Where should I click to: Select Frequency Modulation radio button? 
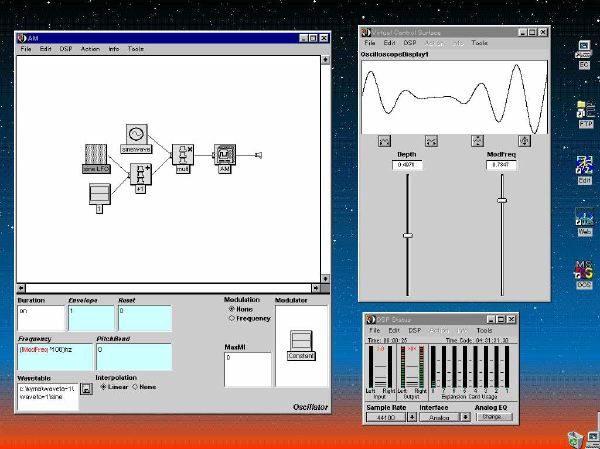pos(232,318)
